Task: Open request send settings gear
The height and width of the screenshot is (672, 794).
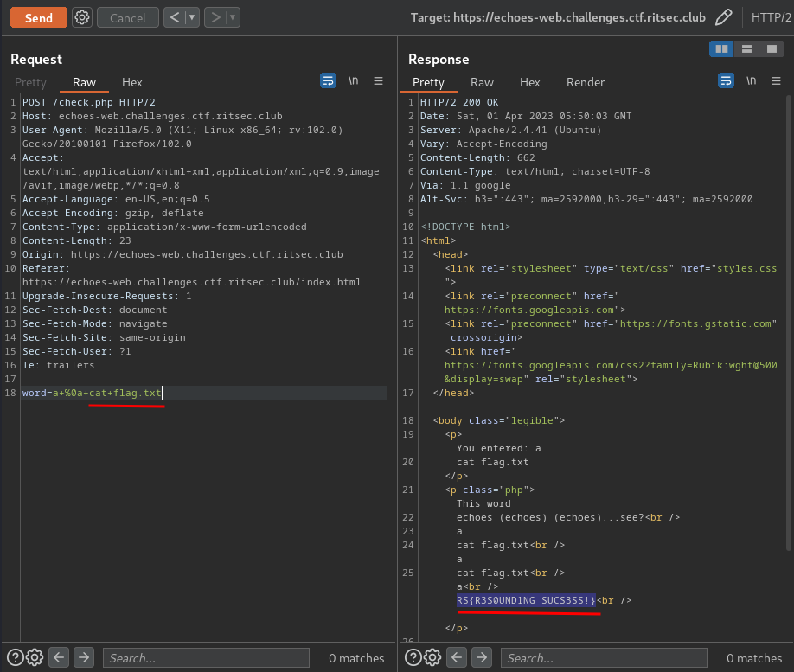Action: (x=82, y=17)
